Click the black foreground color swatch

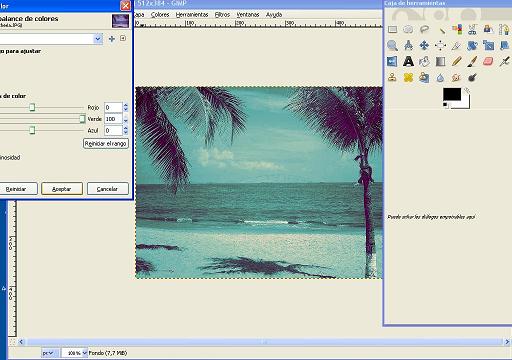(452, 94)
